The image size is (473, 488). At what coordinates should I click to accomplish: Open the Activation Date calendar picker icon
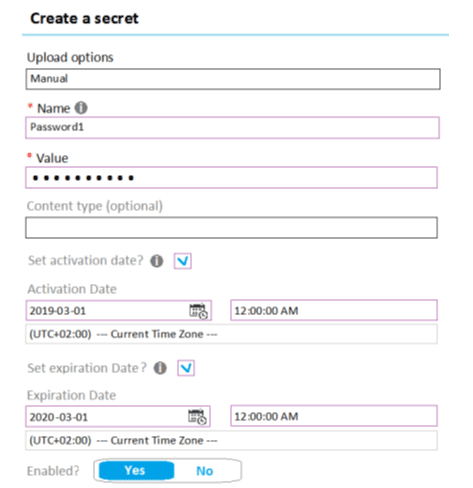198,311
